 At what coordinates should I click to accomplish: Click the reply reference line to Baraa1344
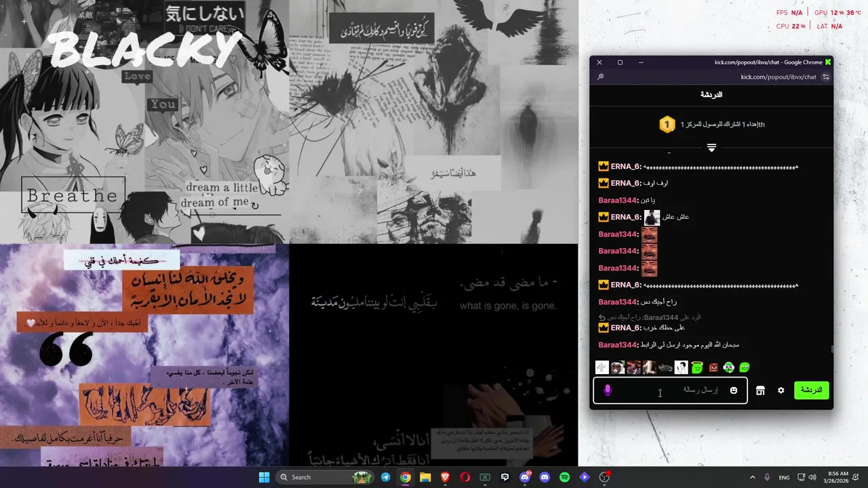tap(650, 317)
